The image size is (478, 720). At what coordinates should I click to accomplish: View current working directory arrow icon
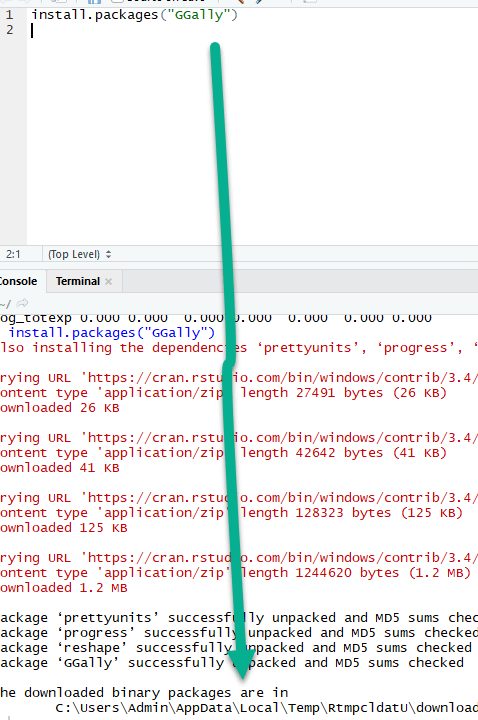22,303
